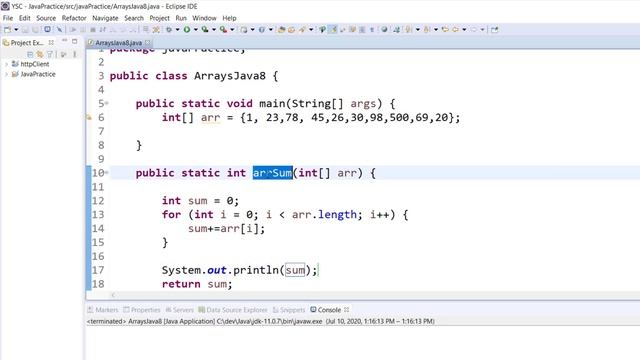
Task: Open the Window menu
Action: point(204,18)
